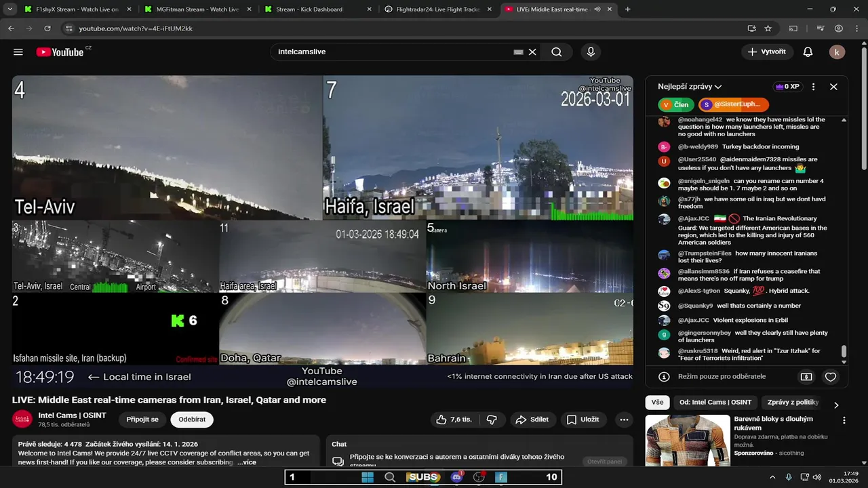The height and width of the screenshot is (488, 868).
Task: Open the striped shirt ad thumbnail
Action: [687, 441]
